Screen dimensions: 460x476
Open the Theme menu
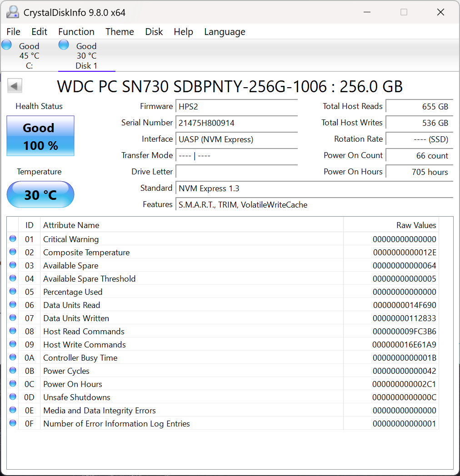[x=120, y=32]
